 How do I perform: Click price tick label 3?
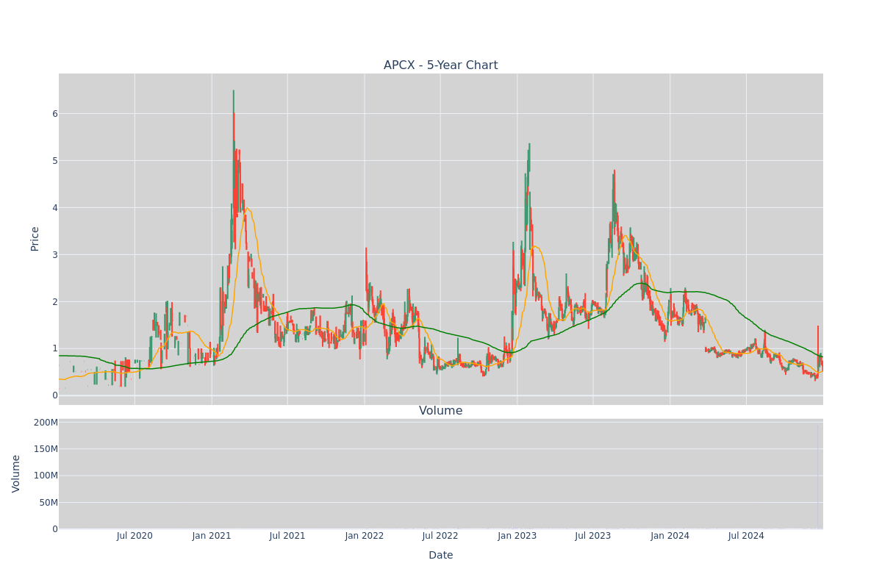pyautogui.click(x=54, y=255)
